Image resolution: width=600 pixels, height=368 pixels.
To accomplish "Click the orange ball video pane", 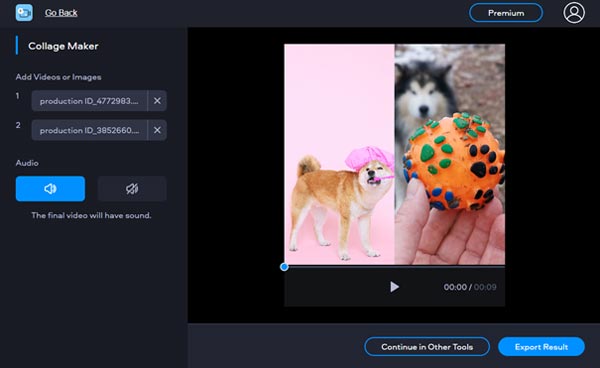I will click(x=450, y=154).
